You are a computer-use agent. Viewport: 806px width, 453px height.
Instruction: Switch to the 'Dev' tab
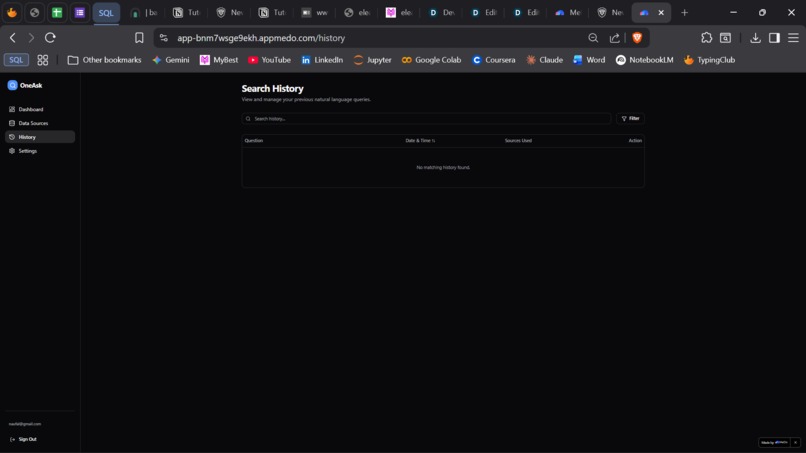442,12
